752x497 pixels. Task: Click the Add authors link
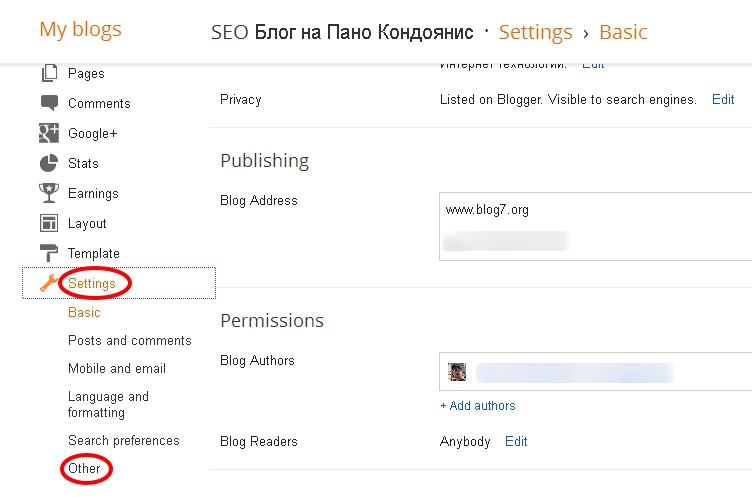pyautogui.click(x=478, y=406)
